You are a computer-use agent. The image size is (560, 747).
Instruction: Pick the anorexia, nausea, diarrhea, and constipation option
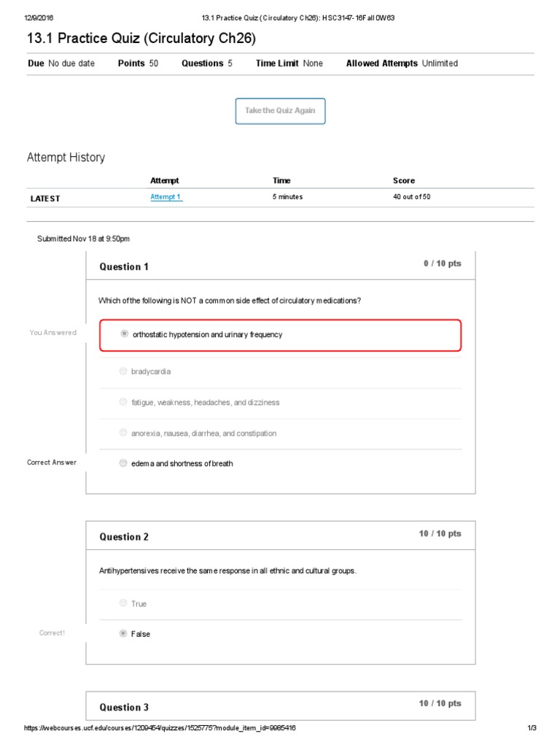[x=123, y=433]
